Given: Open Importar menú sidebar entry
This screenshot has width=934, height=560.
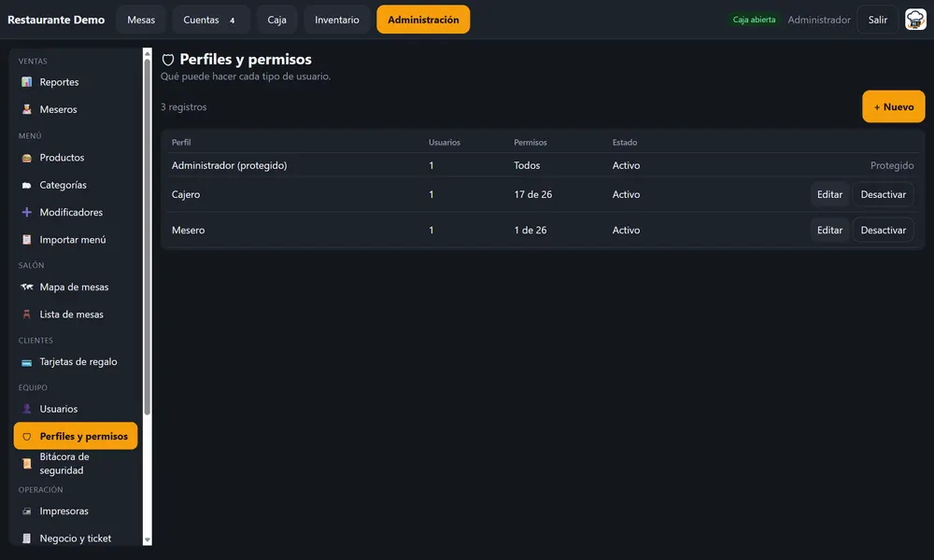Looking at the screenshot, I should pos(76,240).
